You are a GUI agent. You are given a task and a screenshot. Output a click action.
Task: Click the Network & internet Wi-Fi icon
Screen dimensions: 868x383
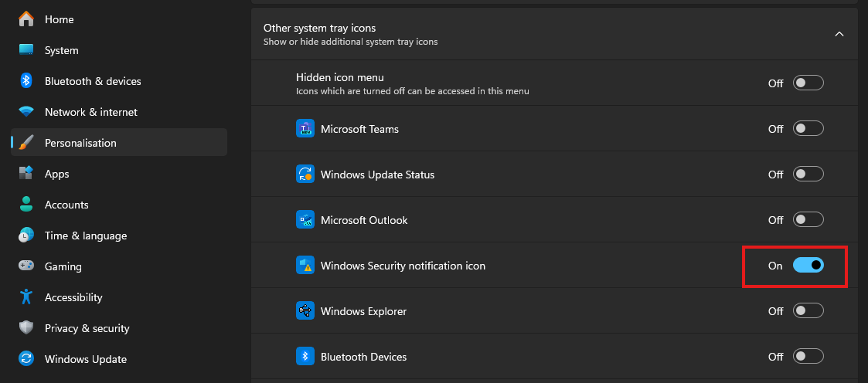click(26, 112)
